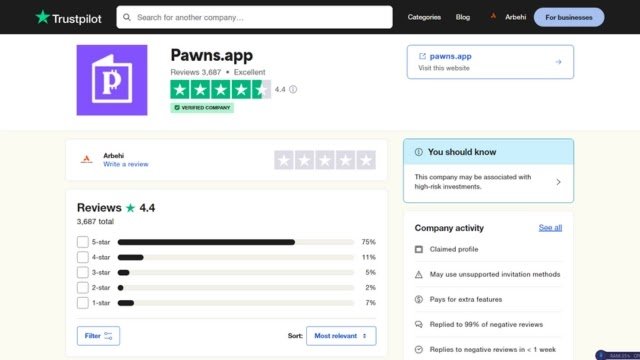640x360 pixels.
Task: Open the Categories menu
Action: coord(424,17)
